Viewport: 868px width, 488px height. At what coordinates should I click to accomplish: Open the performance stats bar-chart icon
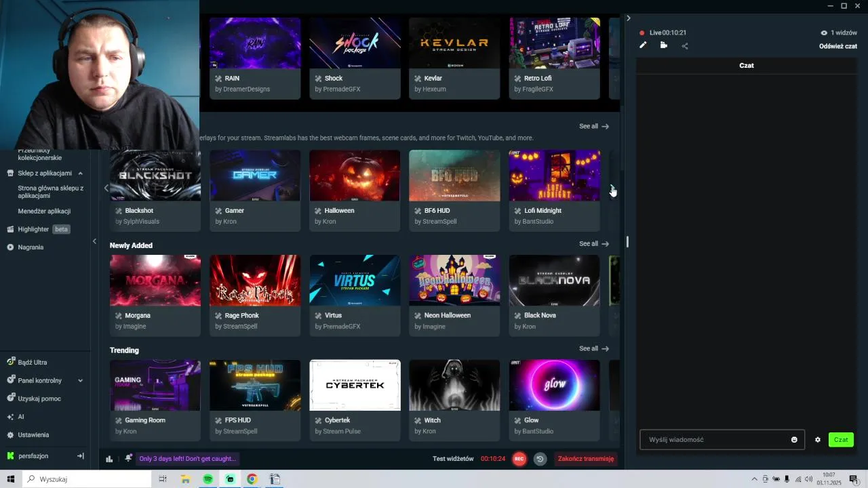pyautogui.click(x=109, y=459)
